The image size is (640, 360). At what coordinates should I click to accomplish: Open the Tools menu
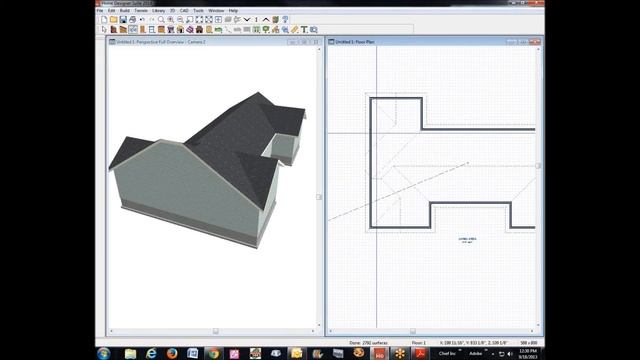tap(198, 11)
